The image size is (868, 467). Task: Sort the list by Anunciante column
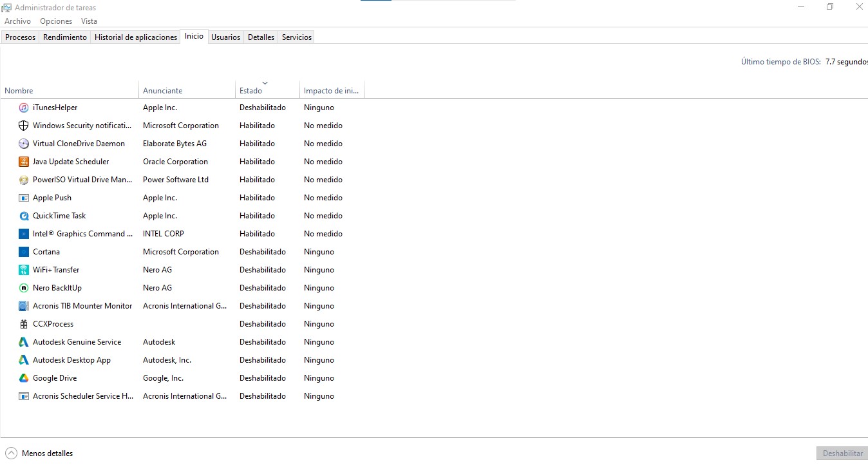(x=187, y=90)
